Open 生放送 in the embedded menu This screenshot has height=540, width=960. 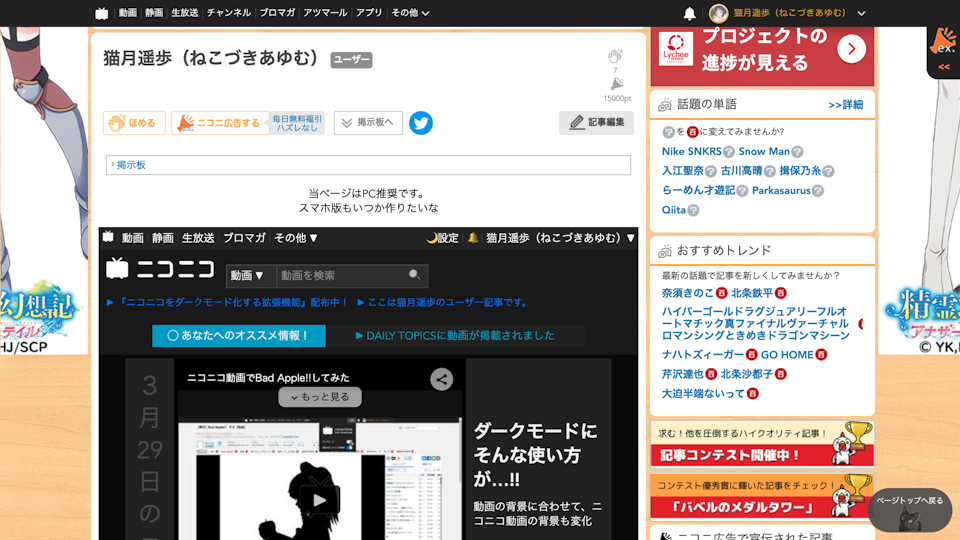pyautogui.click(x=198, y=238)
